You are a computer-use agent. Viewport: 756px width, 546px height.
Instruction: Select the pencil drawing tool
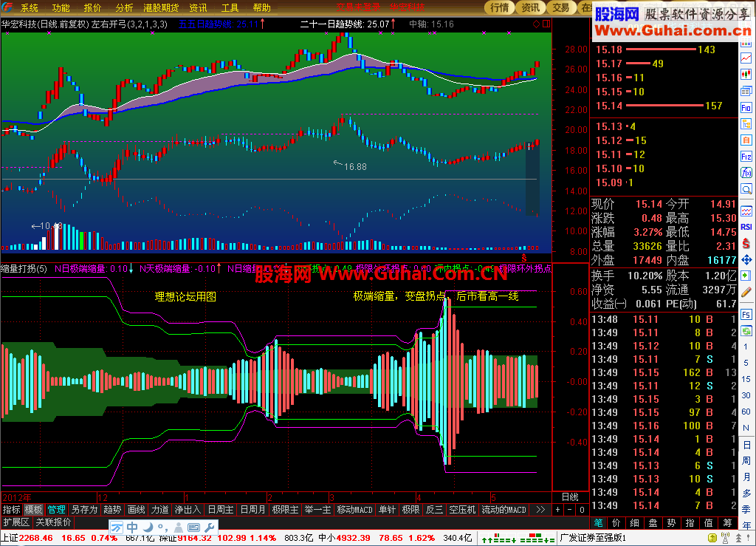pos(746,292)
